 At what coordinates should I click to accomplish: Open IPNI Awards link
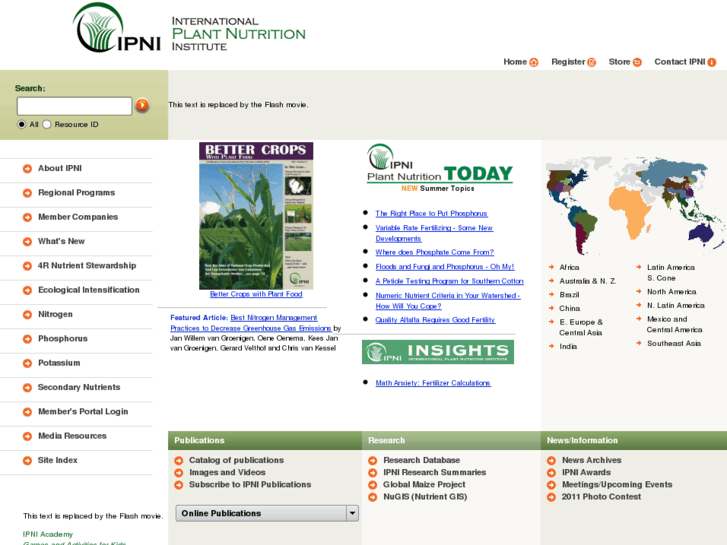pyautogui.click(x=586, y=472)
